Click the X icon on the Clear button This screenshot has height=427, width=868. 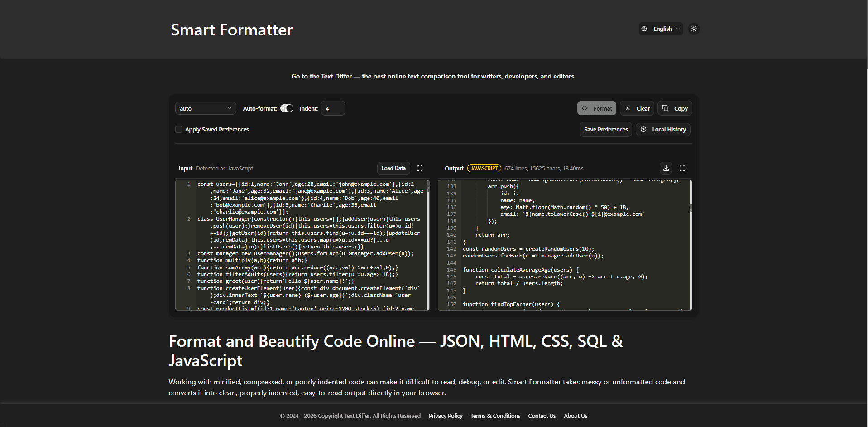coord(628,108)
